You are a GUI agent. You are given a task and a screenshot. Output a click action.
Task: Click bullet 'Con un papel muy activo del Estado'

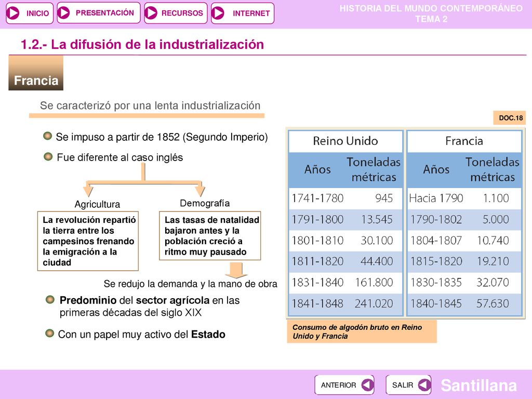tap(141, 334)
